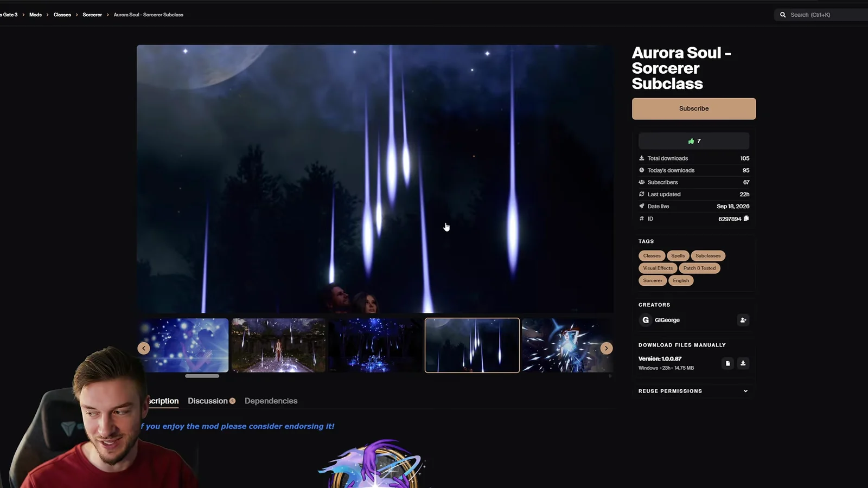Screen dimensions: 868x488
Task: Open the Dependencies tab
Action: (x=271, y=401)
